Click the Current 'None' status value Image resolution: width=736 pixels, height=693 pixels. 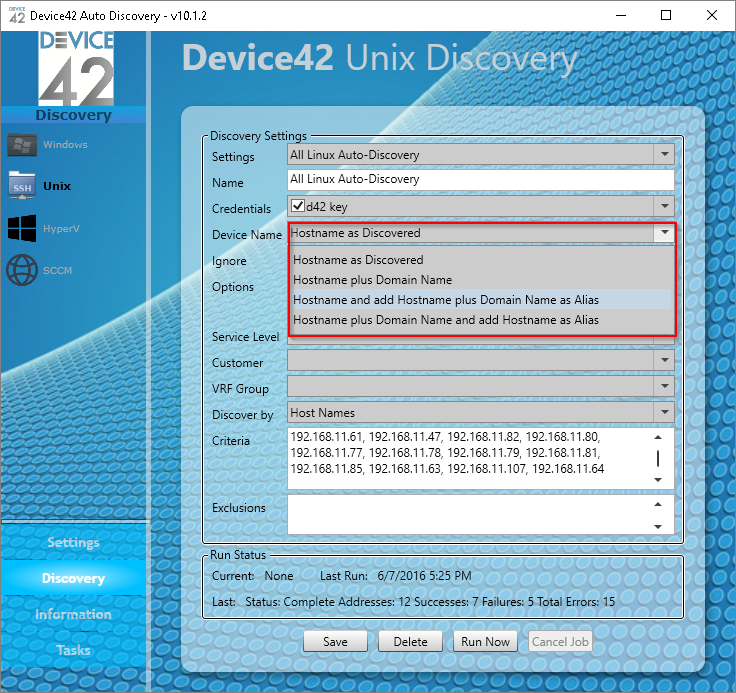point(279,576)
